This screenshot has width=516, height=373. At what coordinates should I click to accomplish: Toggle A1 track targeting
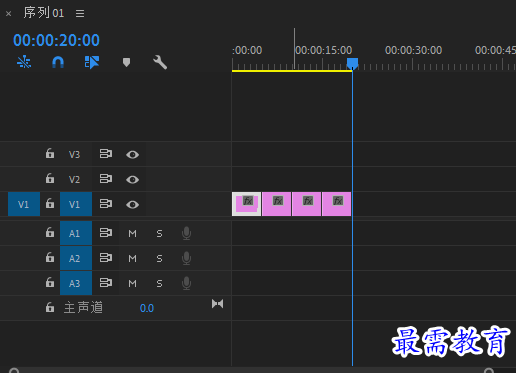76,233
